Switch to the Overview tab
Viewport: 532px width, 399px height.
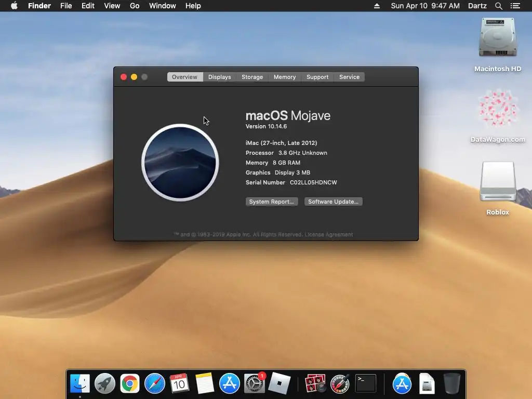[x=184, y=77]
